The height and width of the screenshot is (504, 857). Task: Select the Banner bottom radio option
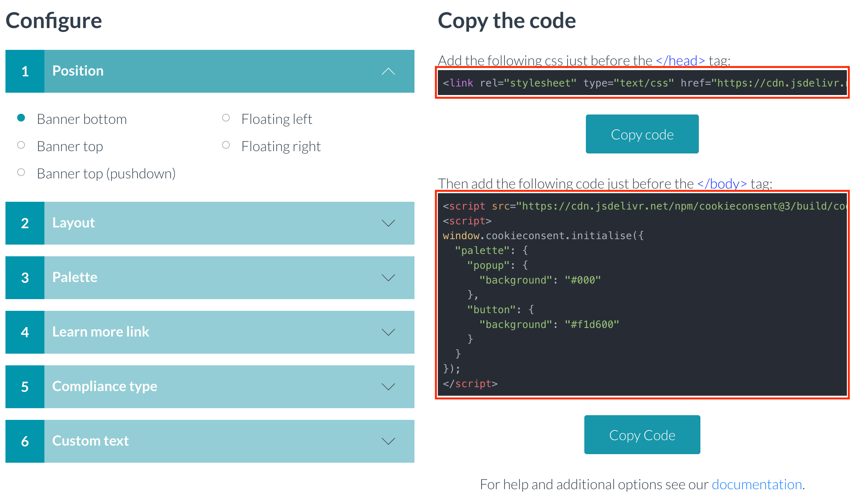coord(21,118)
